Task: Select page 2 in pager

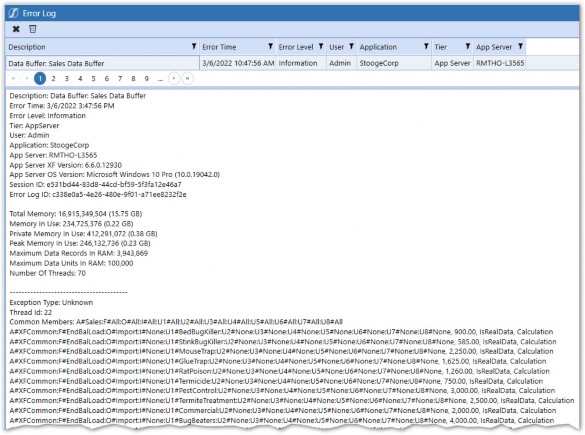Action: [x=53, y=78]
